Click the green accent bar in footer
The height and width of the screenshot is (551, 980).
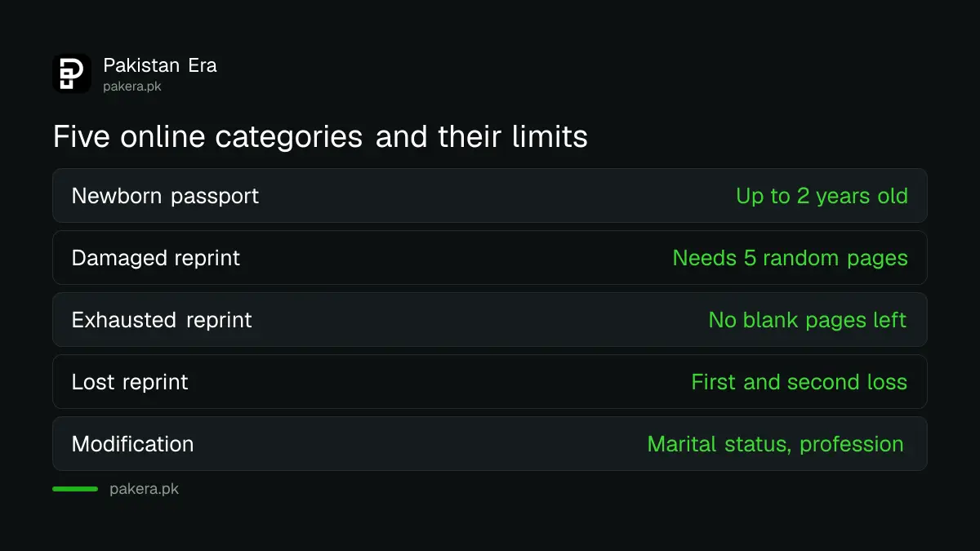coord(75,489)
